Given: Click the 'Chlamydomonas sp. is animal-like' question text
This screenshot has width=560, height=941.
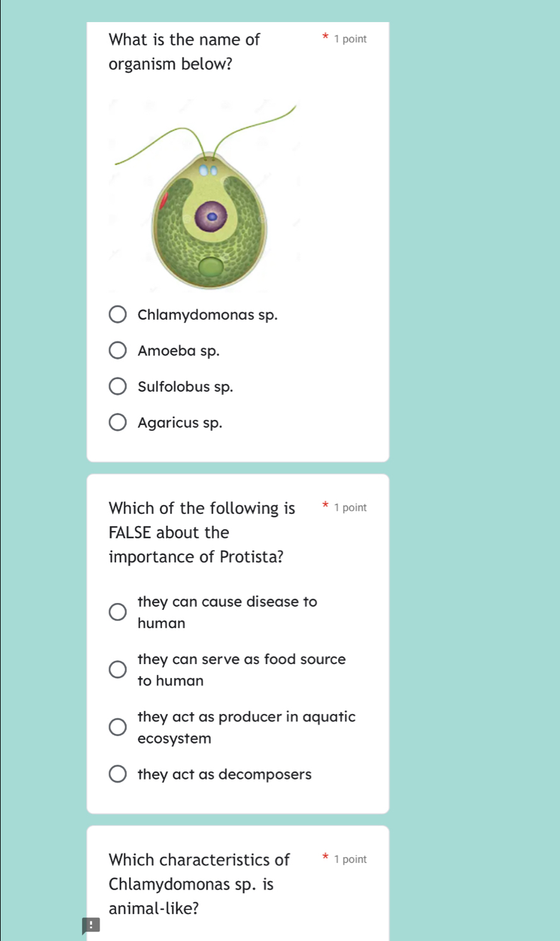Looking at the screenshot, I should coord(199,884).
